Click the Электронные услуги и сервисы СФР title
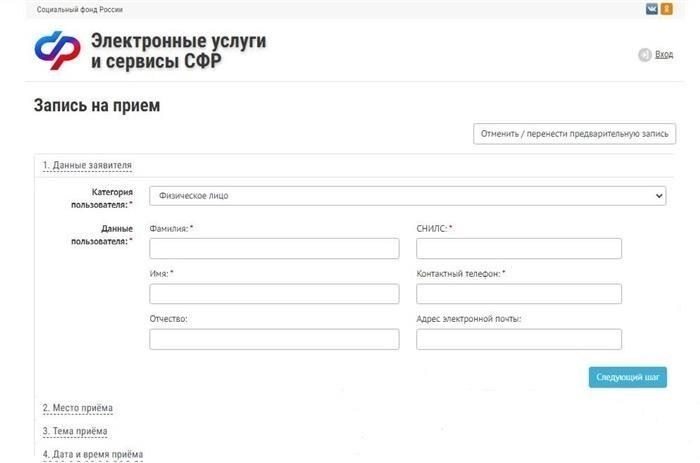This screenshot has width=700, height=463. click(178, 50)
